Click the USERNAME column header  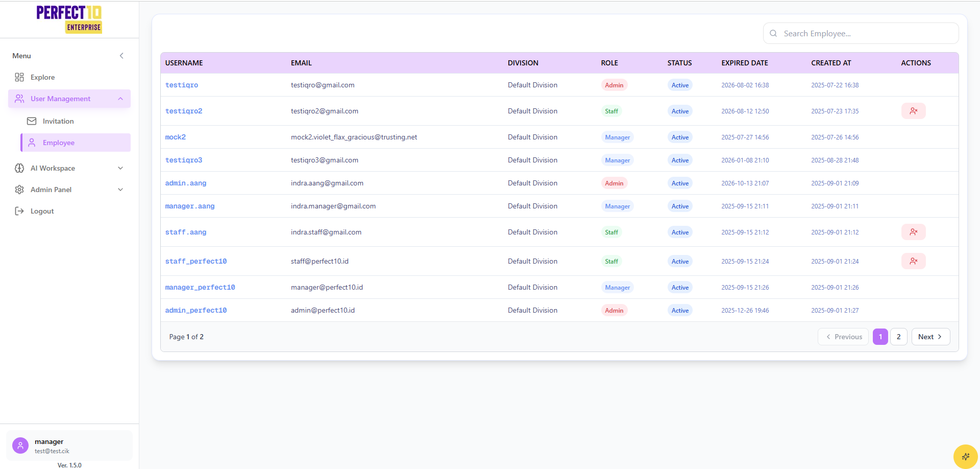tap(184, 63)
